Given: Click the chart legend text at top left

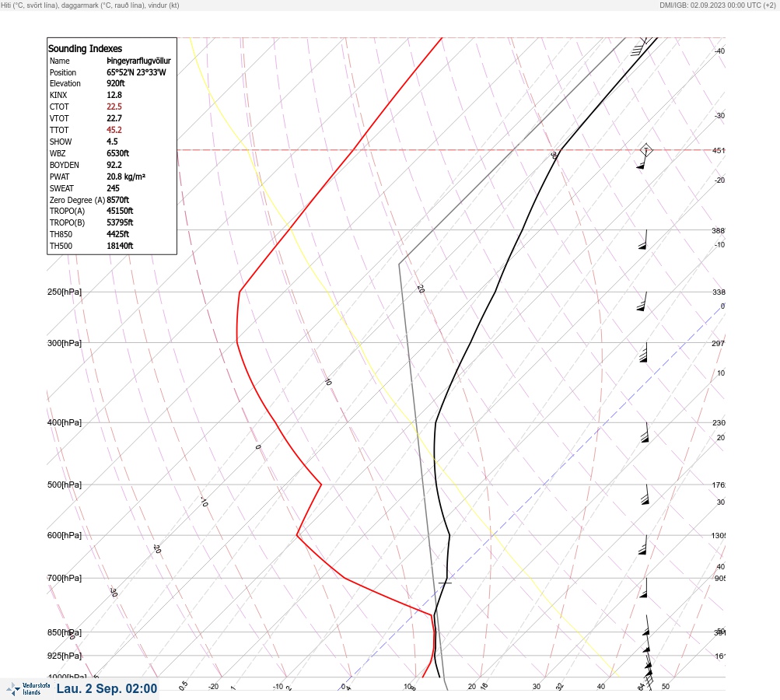Looking at the screenshot, I should click(x=90, y=5).
